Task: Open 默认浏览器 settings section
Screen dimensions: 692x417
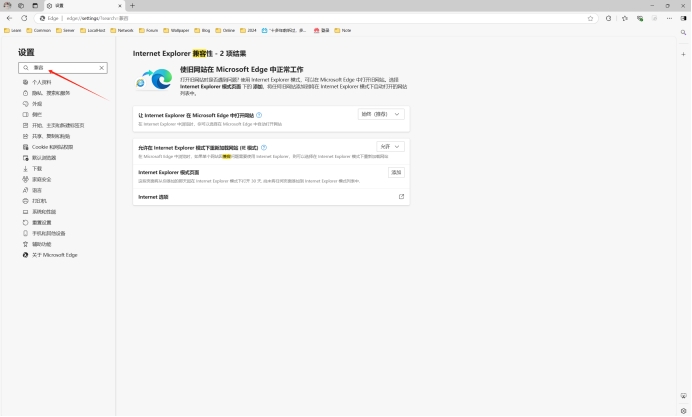Action: [44, 158]
